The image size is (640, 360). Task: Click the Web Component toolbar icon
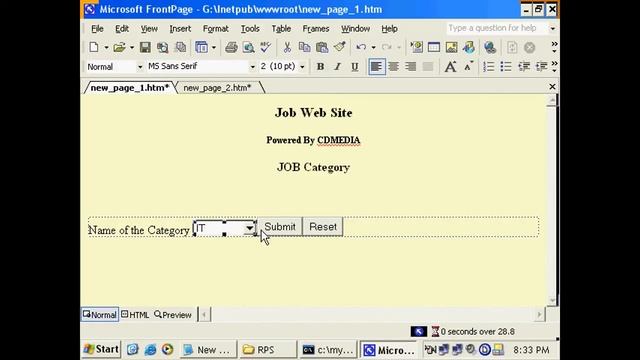[417, 47]
